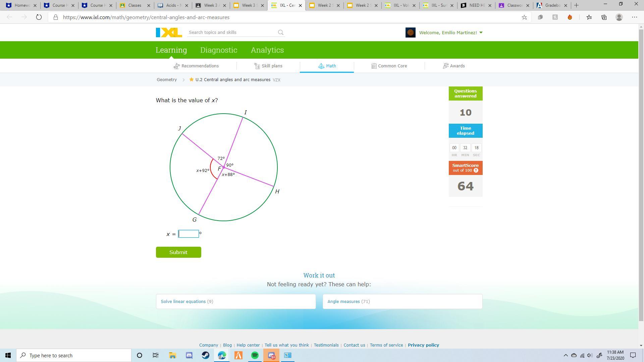The width and height of the screenshot is (644, 362).
Task: Bookmark page with the star icon
Action: coord(524,17)
